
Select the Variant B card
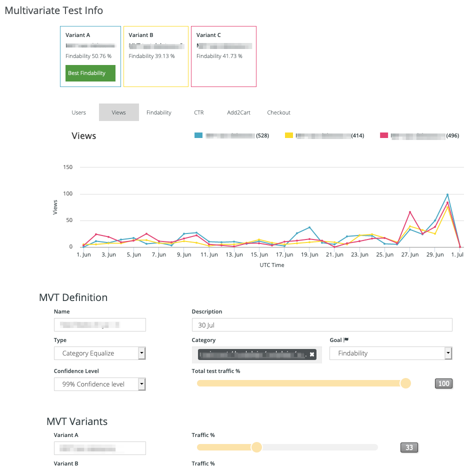[155, 56]
